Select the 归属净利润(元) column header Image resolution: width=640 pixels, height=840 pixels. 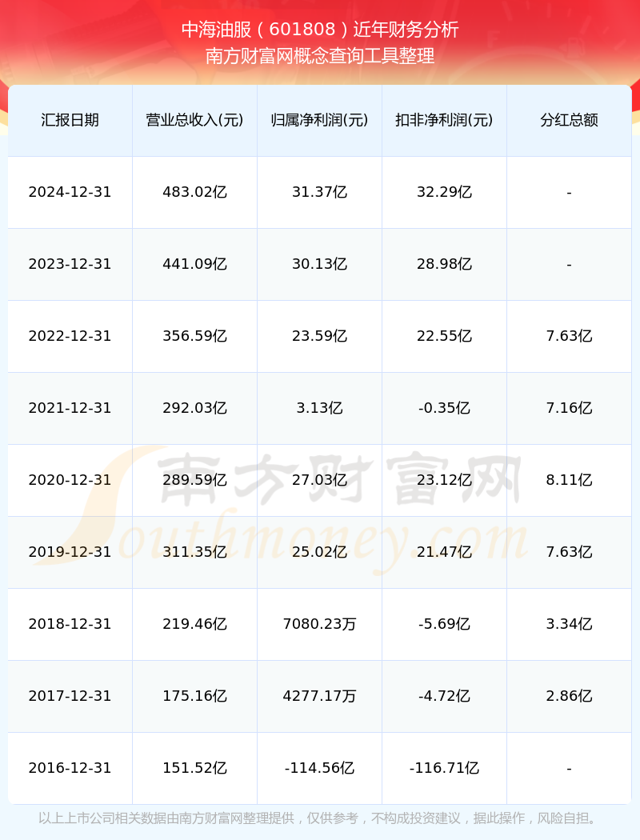(320, 120)
